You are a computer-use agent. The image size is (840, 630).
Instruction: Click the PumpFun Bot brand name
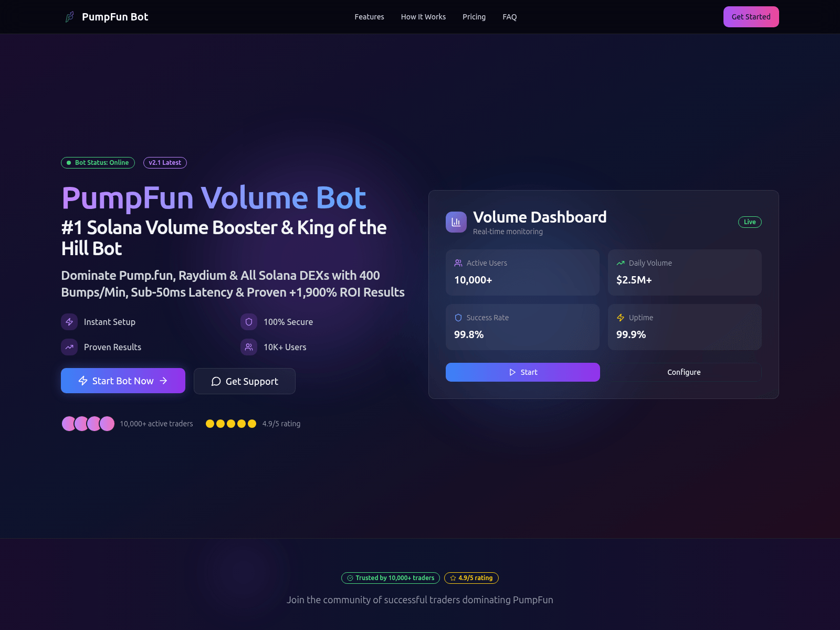pos(115,17)
